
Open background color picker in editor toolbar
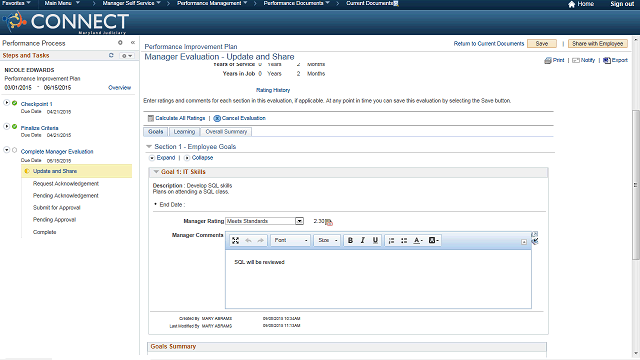click(433, 240)
